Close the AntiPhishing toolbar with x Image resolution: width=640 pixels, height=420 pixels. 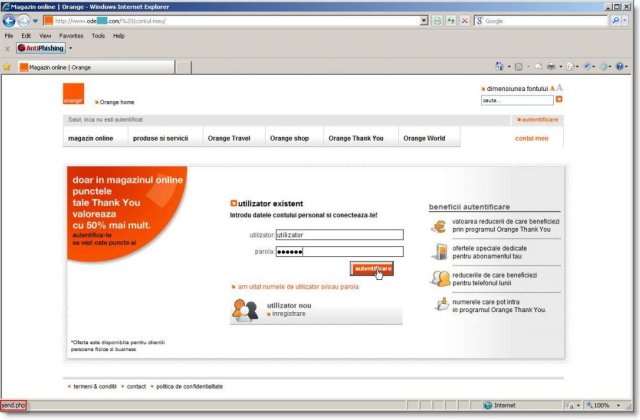coord(7,49)
